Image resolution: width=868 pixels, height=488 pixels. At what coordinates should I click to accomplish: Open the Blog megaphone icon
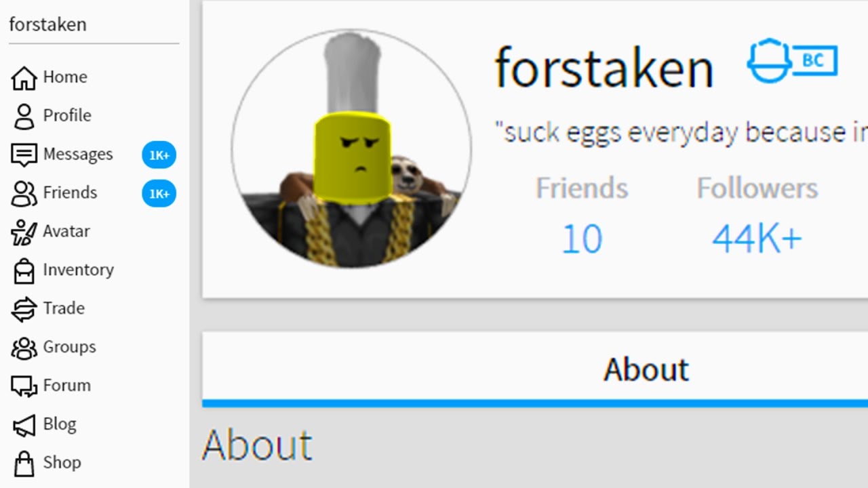point(24,425)
